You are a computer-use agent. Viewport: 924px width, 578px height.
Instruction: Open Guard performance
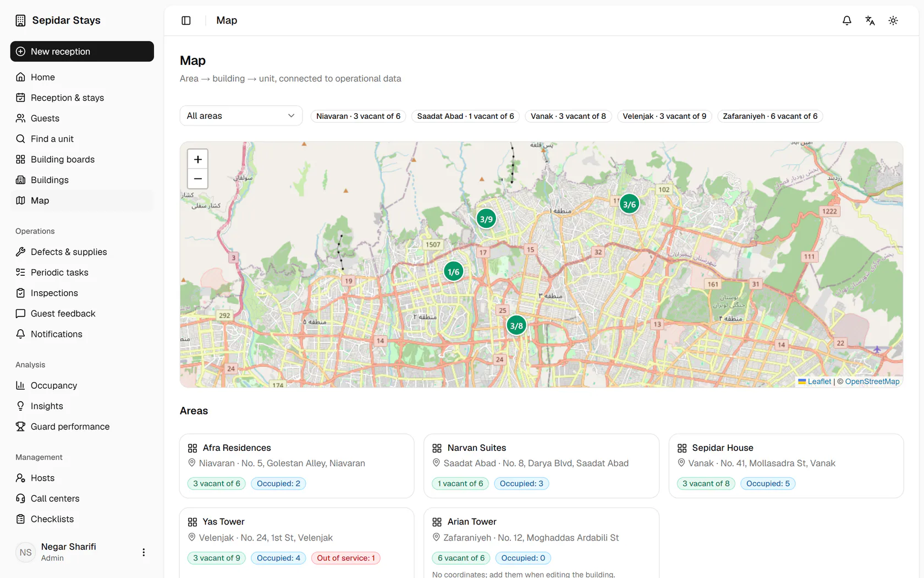82,427
